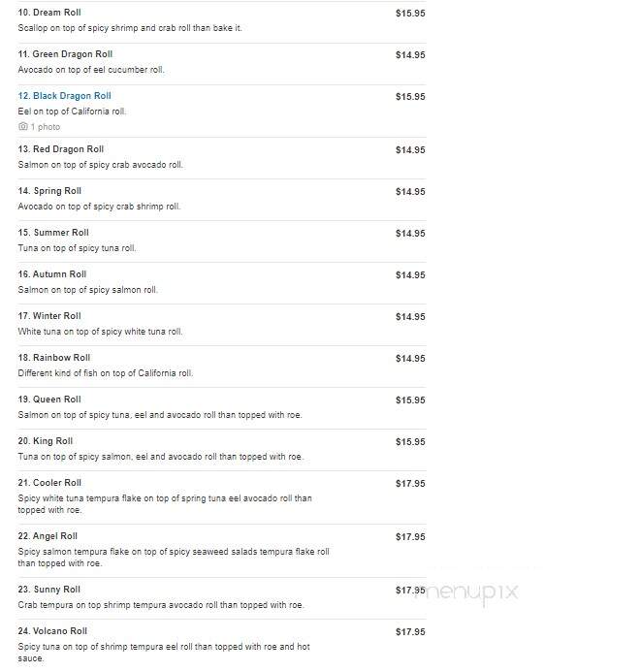Select the Sunny Roll item title
The height and width of the screenshot is (672, 640).
coord(49,590)
